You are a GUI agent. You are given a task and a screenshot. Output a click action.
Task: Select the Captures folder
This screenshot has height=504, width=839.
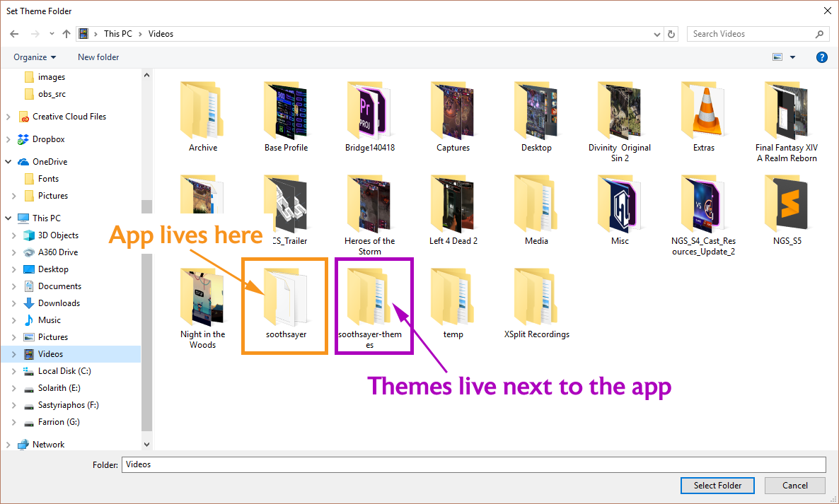(x=453, y=117)
